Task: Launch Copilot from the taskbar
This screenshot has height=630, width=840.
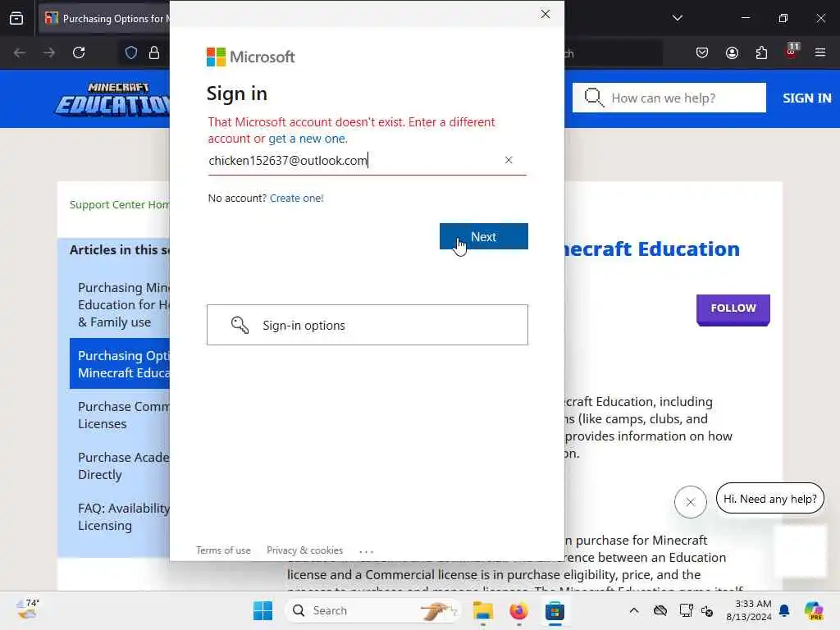Action: [x=814, y=610]
